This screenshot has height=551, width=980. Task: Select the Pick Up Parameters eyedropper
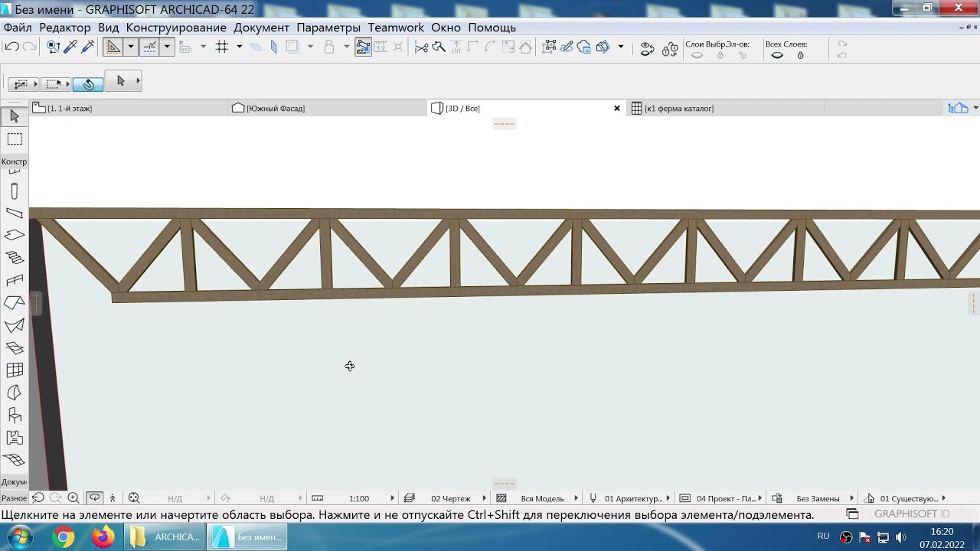point(70,47)
